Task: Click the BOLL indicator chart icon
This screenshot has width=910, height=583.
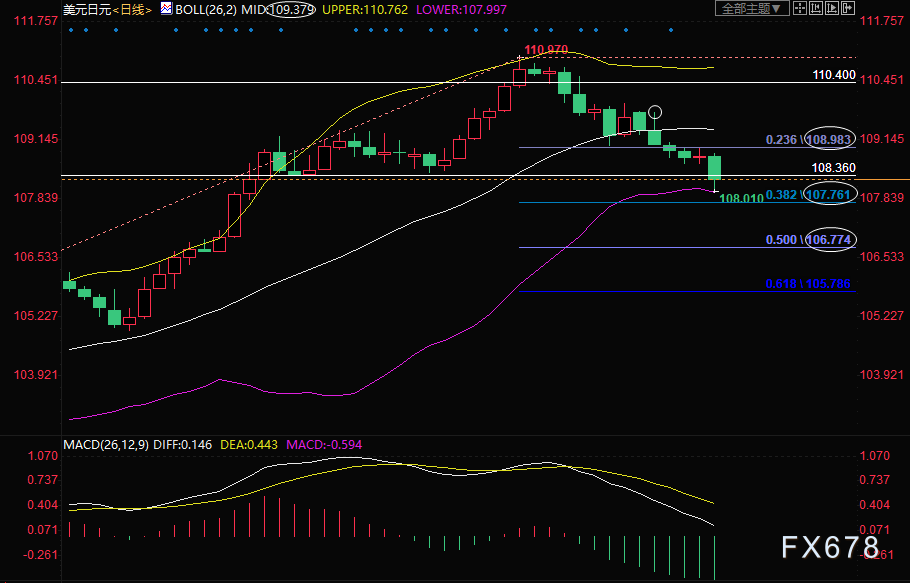Action: pyautogui.click(x=166, y=9)
